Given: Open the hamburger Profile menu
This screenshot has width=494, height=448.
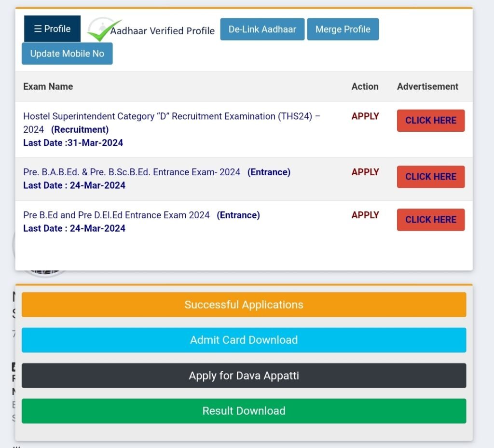Looking at the screenshot, I should tap(52, 29).
